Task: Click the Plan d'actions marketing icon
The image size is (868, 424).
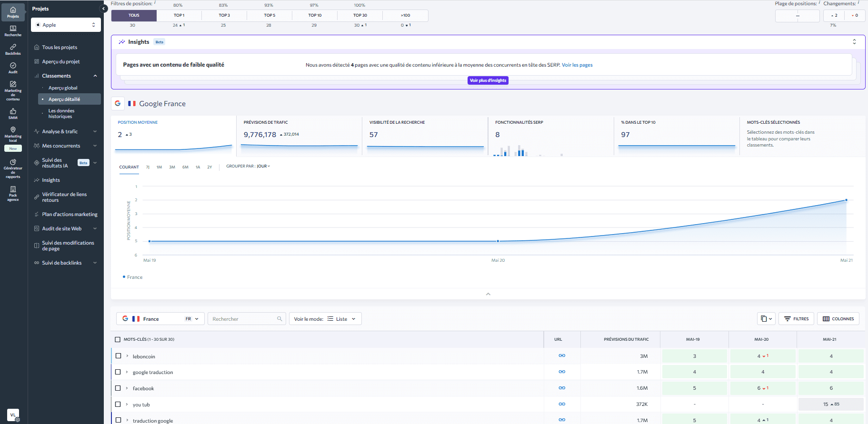Action: (x=37, y=214)
